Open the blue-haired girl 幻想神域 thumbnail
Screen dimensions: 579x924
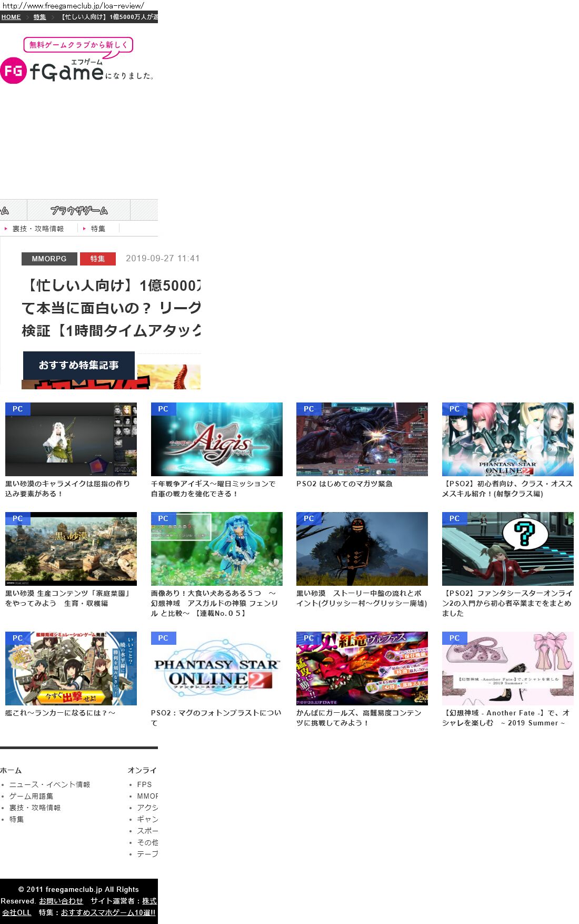tap(217, 549)
